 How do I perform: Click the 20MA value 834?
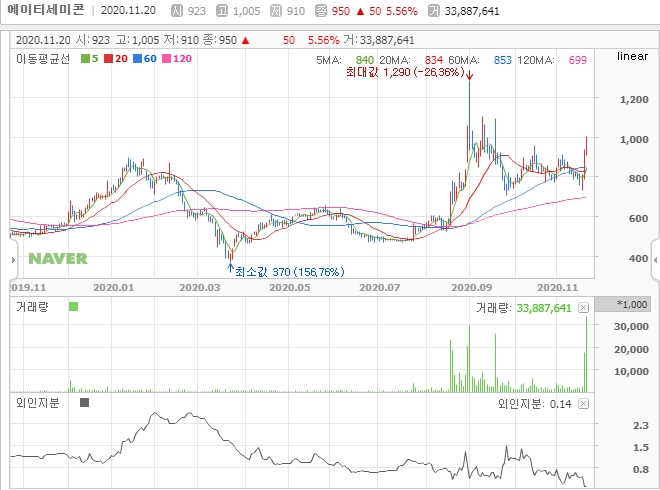click(x=434, y=60)
